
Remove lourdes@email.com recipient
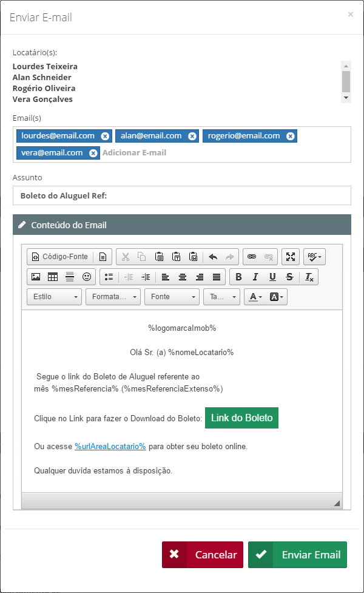point(105,136)
